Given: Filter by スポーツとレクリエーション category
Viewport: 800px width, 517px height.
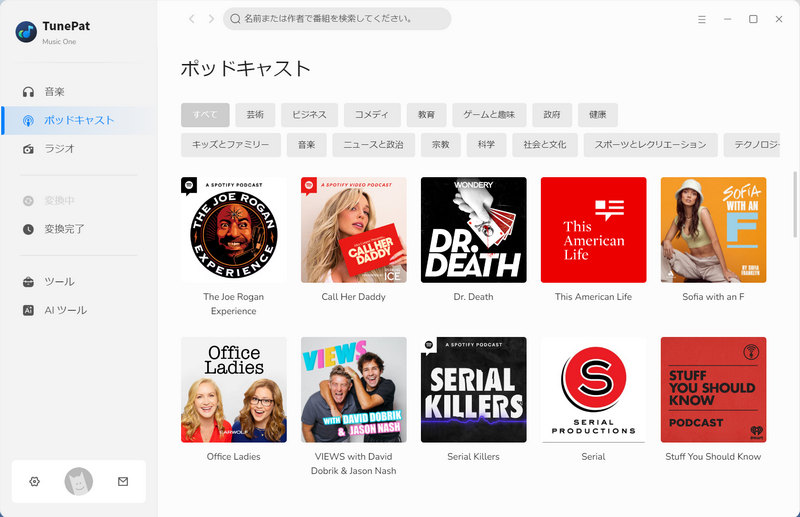Looking at the screenshot, I should [x=651, y=145].
